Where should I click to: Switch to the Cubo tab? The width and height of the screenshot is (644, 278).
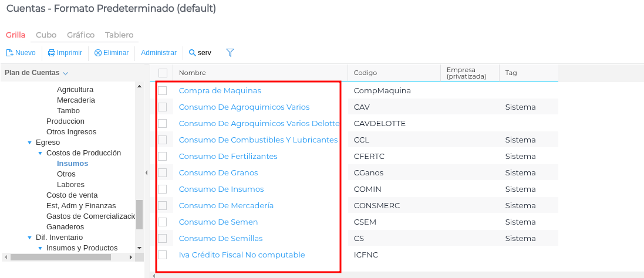[x=46, y=35]
